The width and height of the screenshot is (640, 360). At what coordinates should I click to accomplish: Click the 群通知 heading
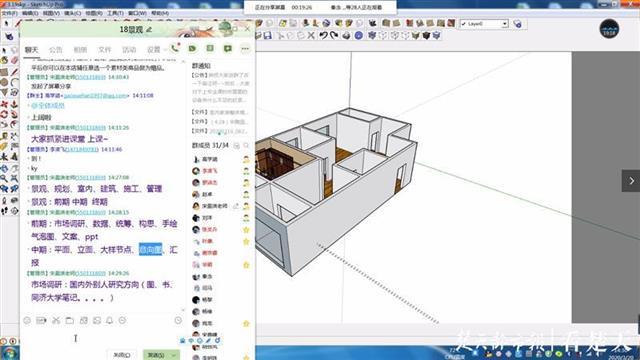201,66
